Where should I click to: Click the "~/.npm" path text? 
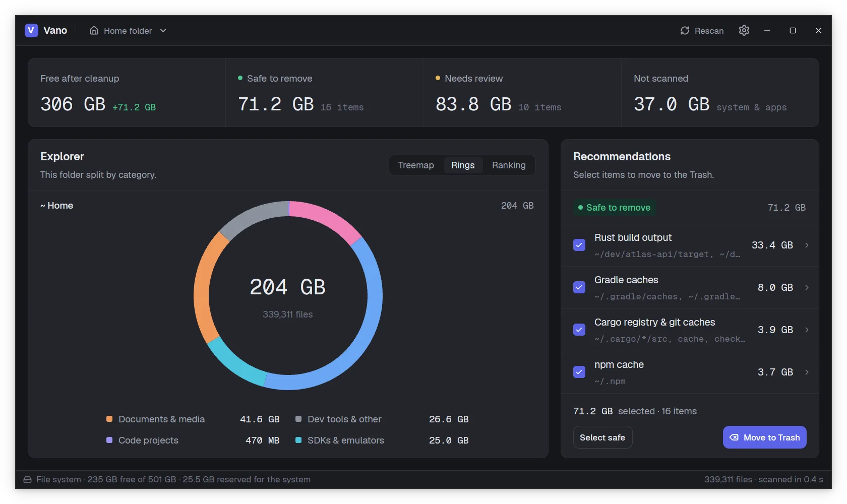(x=610, y=382)
